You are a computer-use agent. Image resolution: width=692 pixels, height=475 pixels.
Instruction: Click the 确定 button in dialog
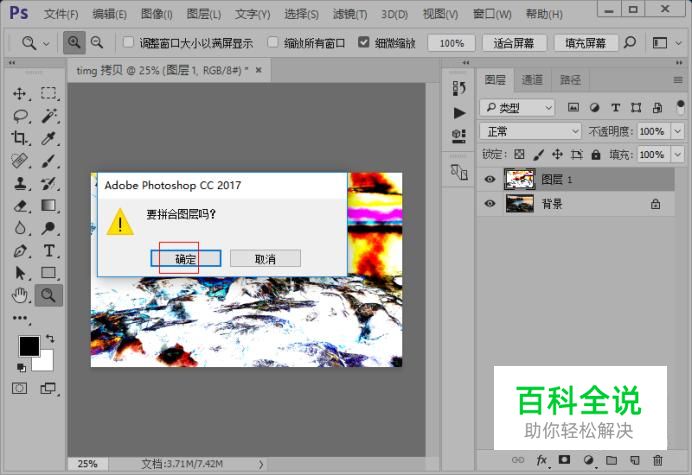click(186, 259)
